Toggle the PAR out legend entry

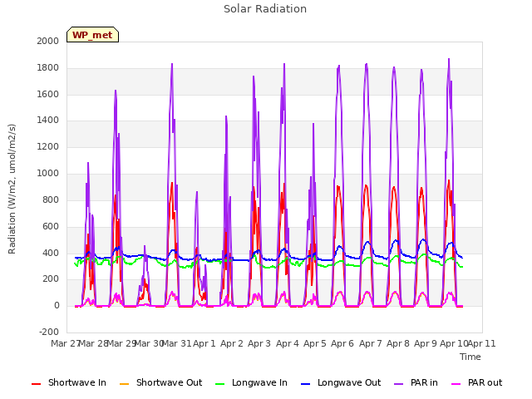476,382
